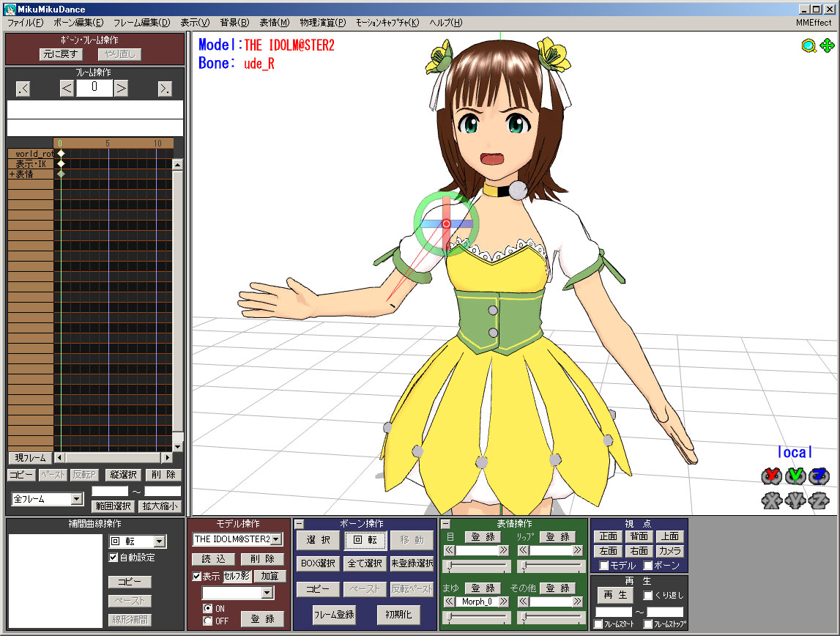This screenshot has height=636, width=840.
Task: Click the eye morph slider
Action: tap(477, 566)
